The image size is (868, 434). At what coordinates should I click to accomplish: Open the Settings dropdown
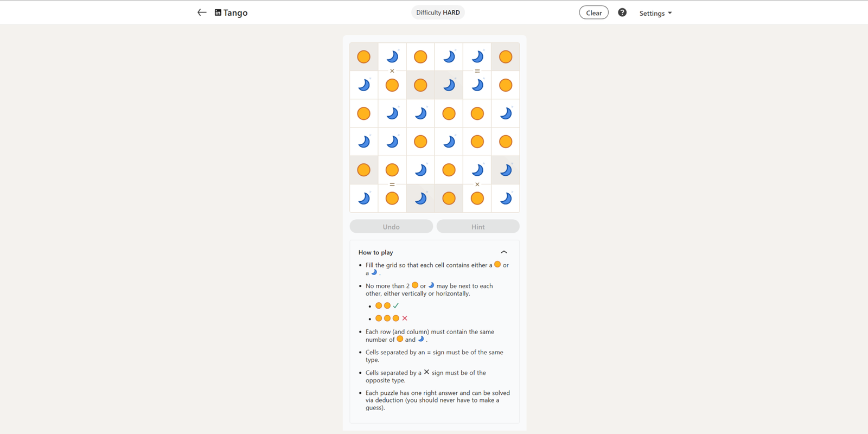[655, 13]
